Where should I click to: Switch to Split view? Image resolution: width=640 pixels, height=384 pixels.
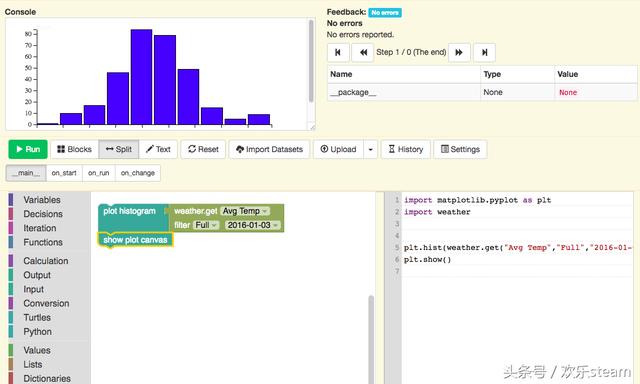coord(119,149)
